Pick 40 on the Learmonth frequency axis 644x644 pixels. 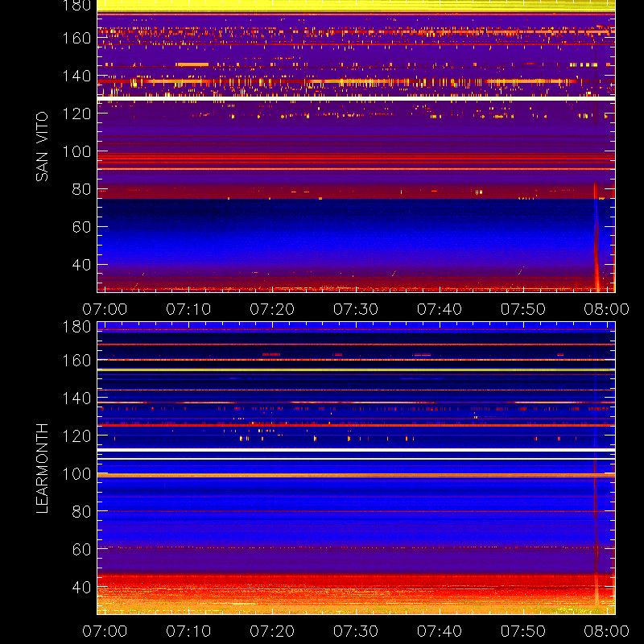(x=82, y=587)
